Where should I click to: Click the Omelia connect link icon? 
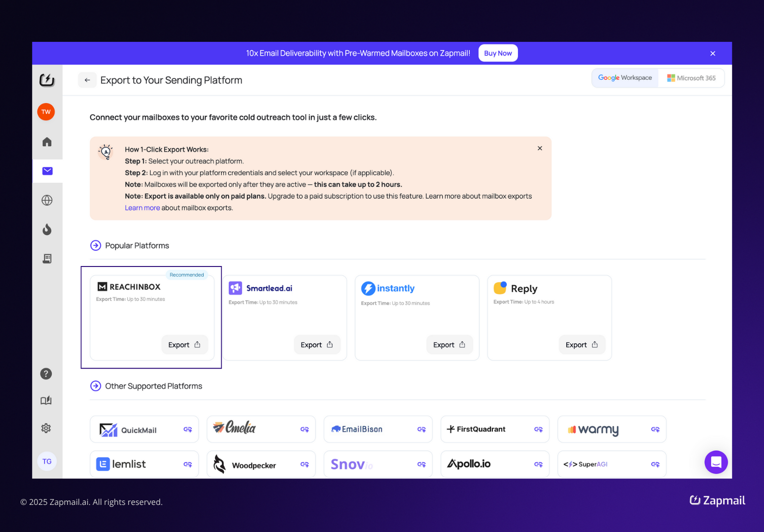point(305,430)
